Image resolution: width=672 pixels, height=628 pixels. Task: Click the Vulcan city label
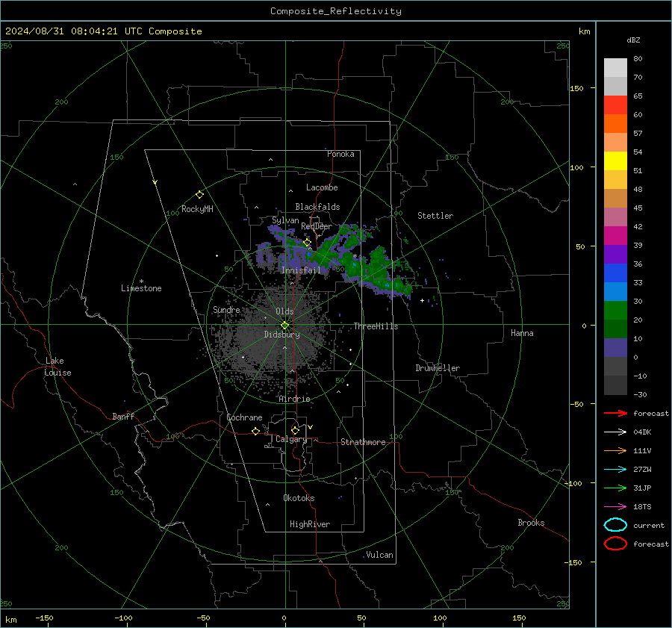tap(379, 555)
